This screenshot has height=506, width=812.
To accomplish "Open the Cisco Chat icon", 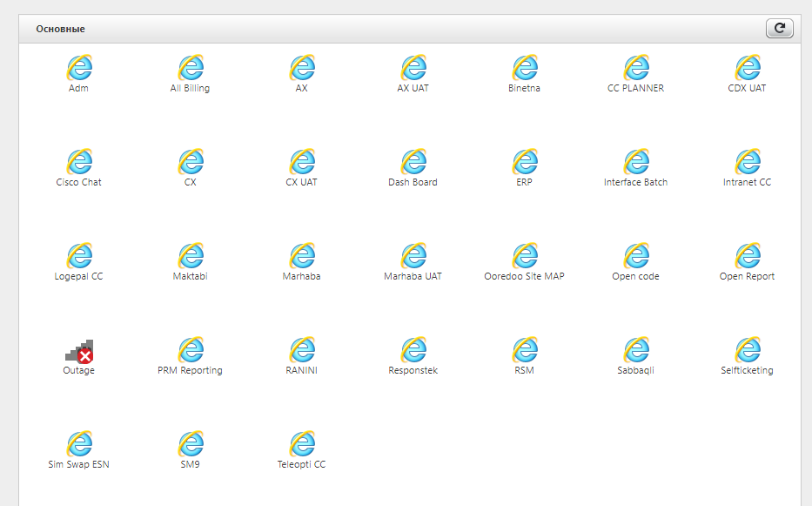I will coord(79,162).
